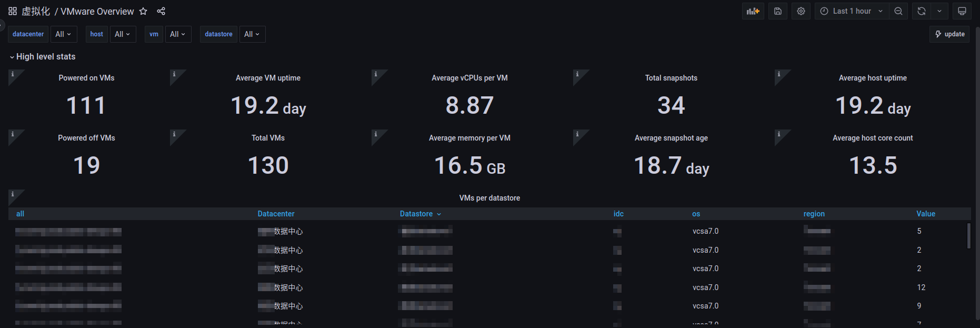The height and width of the screenshot is (328, 980).
Task: Click the Add panel icon
Action: click(753, 11)
